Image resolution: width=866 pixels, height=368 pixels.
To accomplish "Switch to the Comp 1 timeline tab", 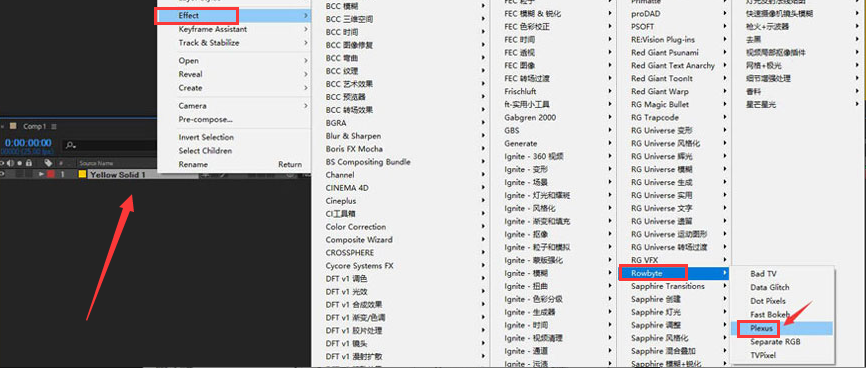I will (x=34, y=127).
